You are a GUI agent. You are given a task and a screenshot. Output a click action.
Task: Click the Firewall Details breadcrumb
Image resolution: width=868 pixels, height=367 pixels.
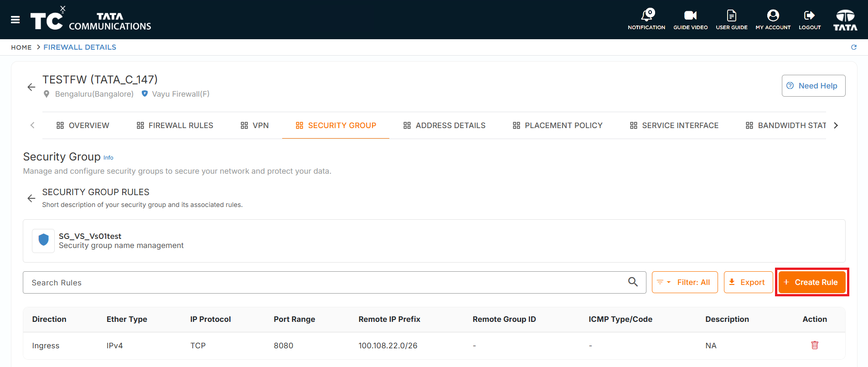[80, 47]
